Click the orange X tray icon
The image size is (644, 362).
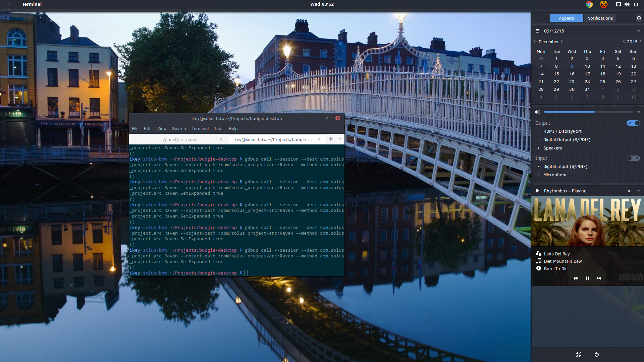604,4
